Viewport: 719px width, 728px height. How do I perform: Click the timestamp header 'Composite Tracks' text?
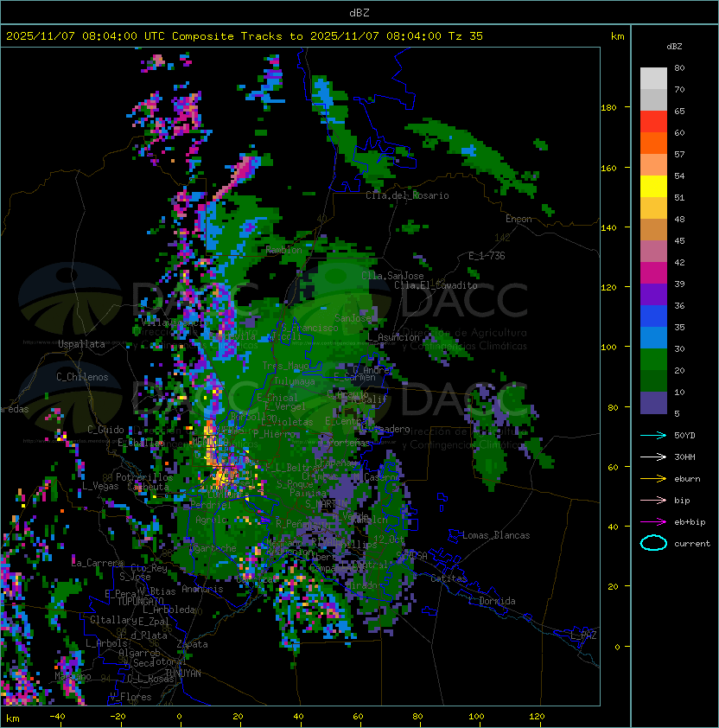tap(227, 36)
